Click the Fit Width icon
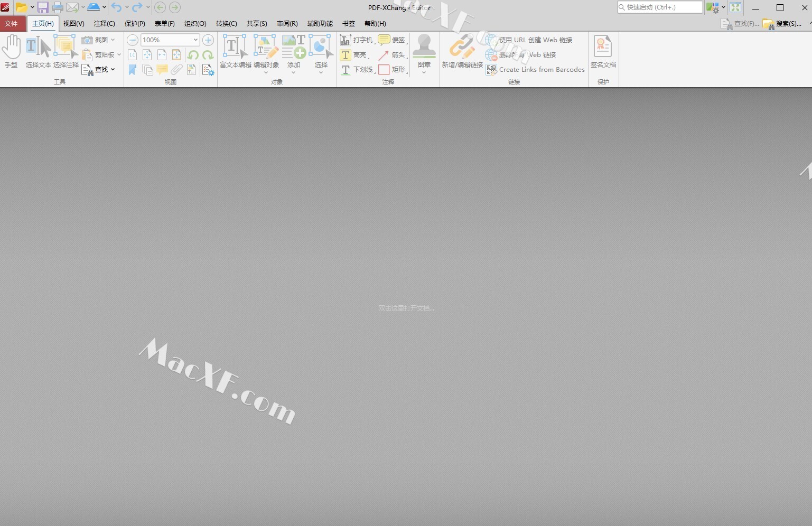Image resolution: width=812 pixels, height=526 pixels. [x=162, y=54]
